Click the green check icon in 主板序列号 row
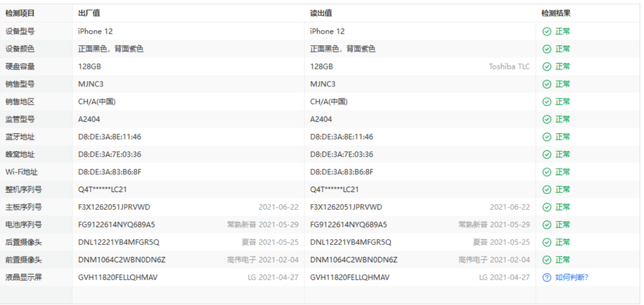This screenshot has height=305, width=644. (547, 207)
